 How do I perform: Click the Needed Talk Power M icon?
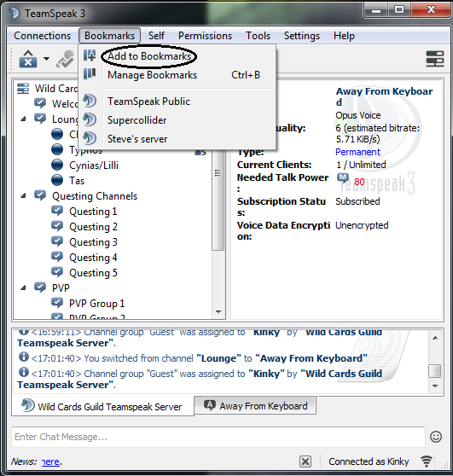tap(343, 177)
